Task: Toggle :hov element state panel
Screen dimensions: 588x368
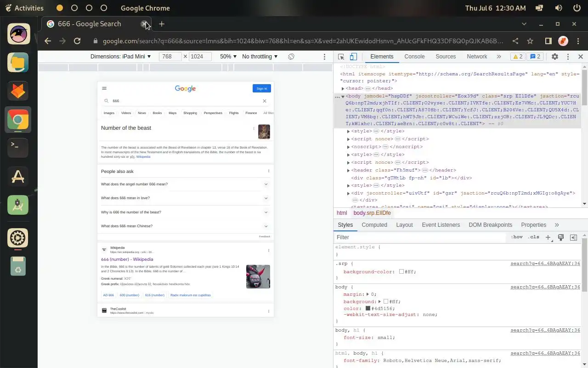Action: (517, 237)
